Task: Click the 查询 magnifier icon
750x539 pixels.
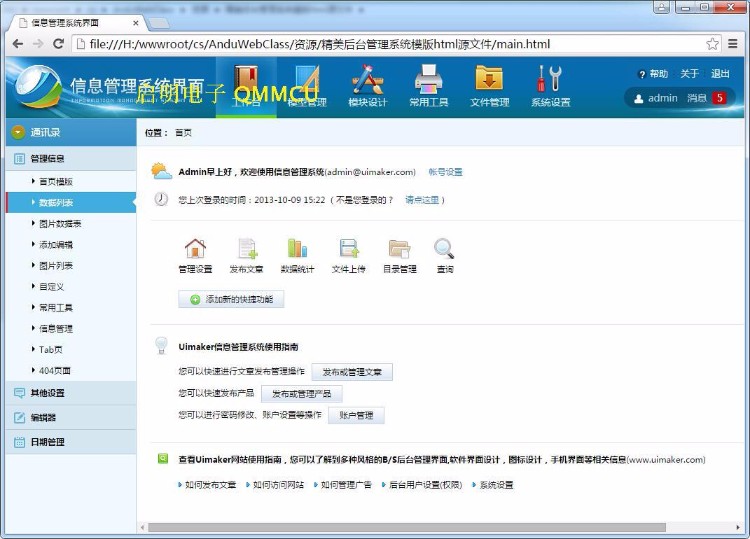Action: (x=444, y=249)
